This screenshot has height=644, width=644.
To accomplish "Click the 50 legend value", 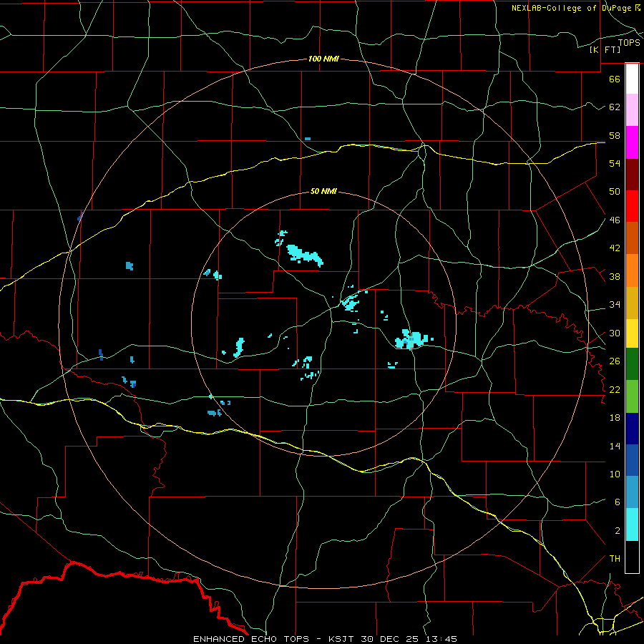I will click(615, 191).
